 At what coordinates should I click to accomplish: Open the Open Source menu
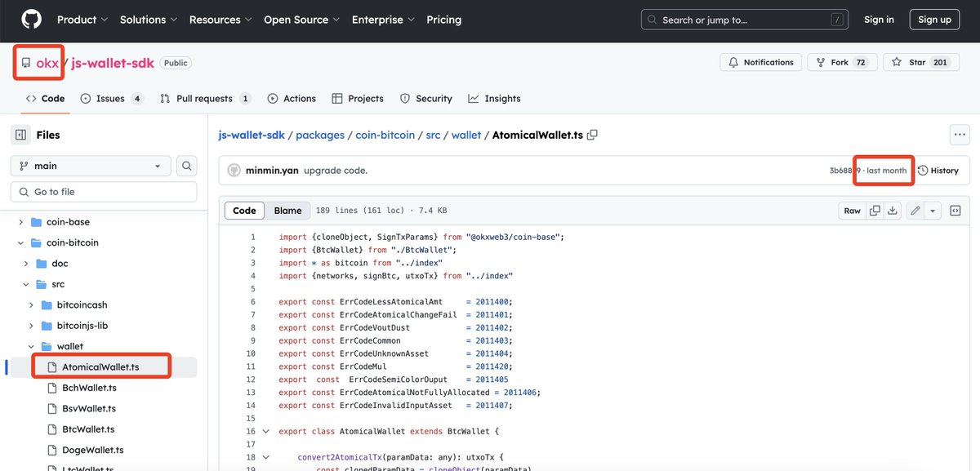click(x=301, y=20)
